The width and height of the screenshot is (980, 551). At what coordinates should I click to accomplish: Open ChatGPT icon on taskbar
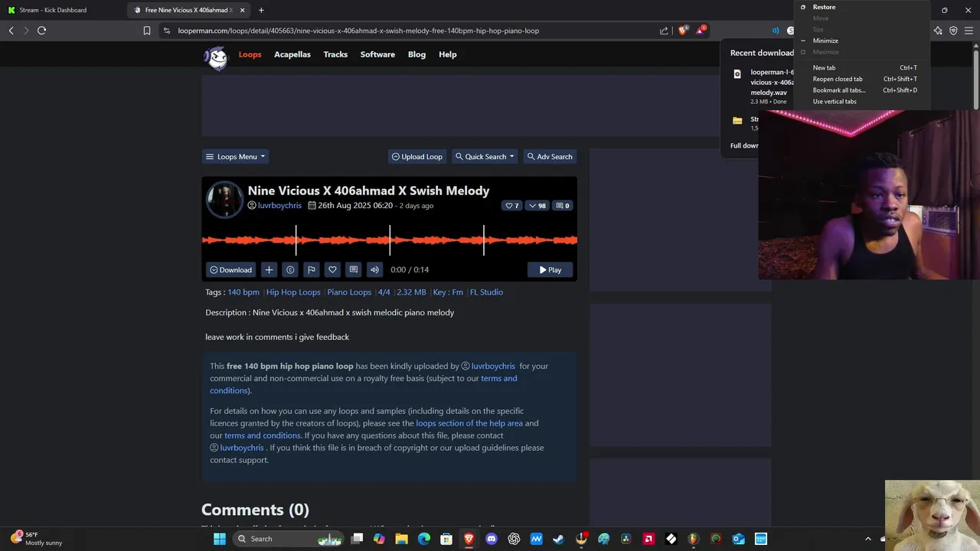(514, 539)
